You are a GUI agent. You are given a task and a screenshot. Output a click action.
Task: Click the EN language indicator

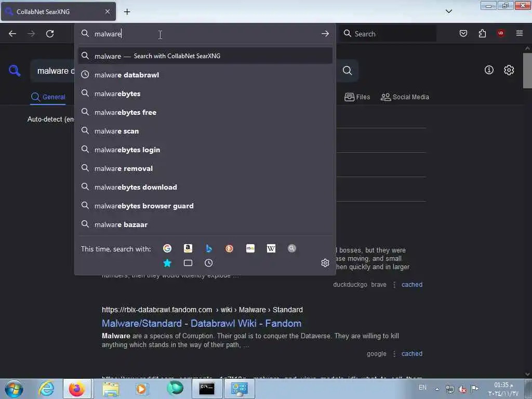click(x=422, y=388)
